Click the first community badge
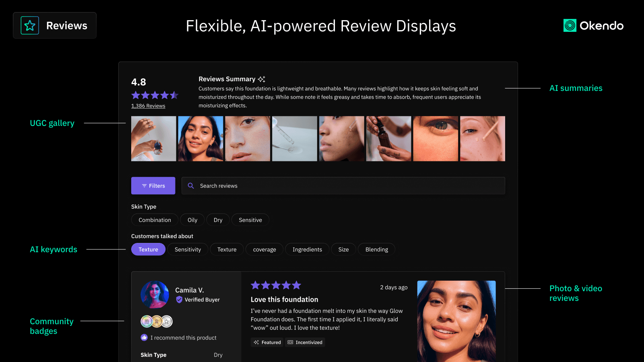 [147, 321]
